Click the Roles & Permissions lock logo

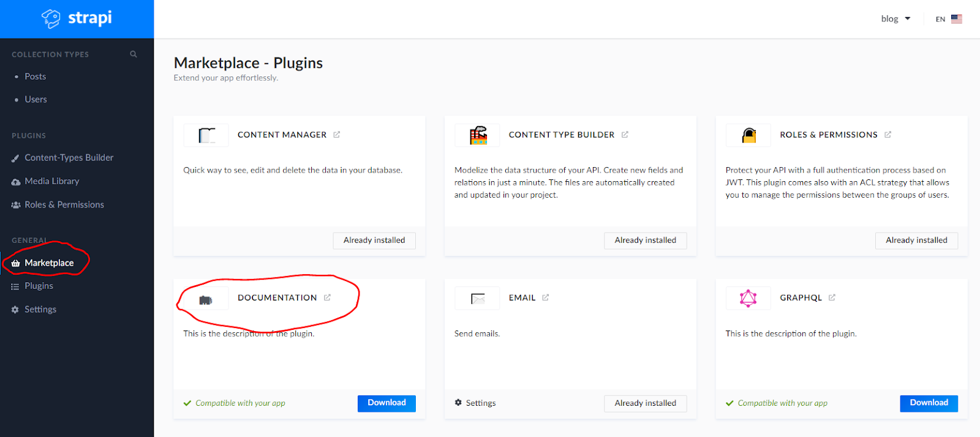coord(748,135)
